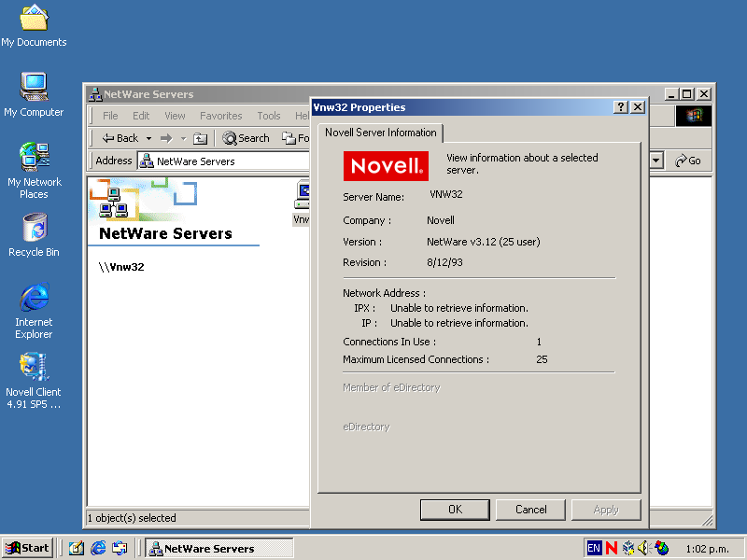Screen dimensions: 747x560
Task: Close the Vnw32 Properties dialog with X
Action: 638,107
